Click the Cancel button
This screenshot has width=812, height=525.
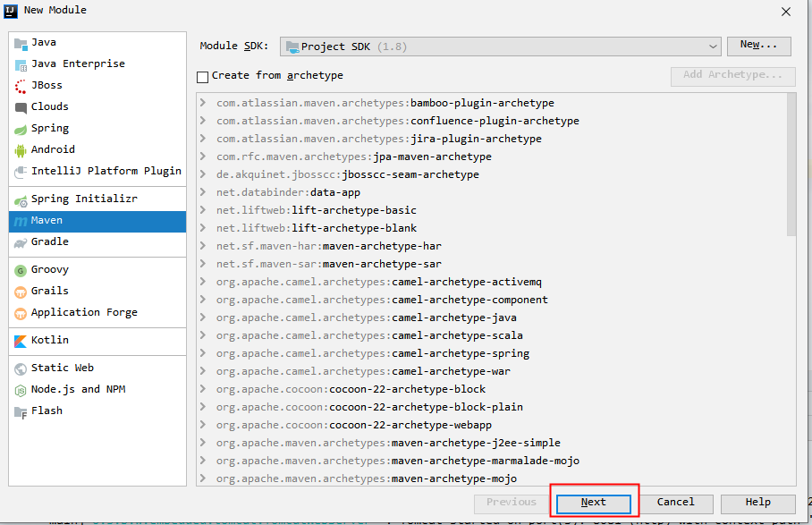pos(676,504)
